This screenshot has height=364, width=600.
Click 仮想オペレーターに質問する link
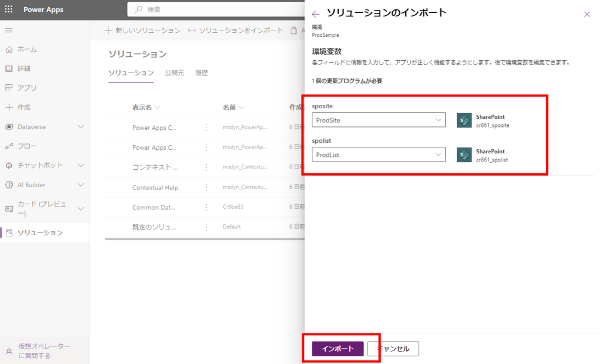(x=45, y=351)
